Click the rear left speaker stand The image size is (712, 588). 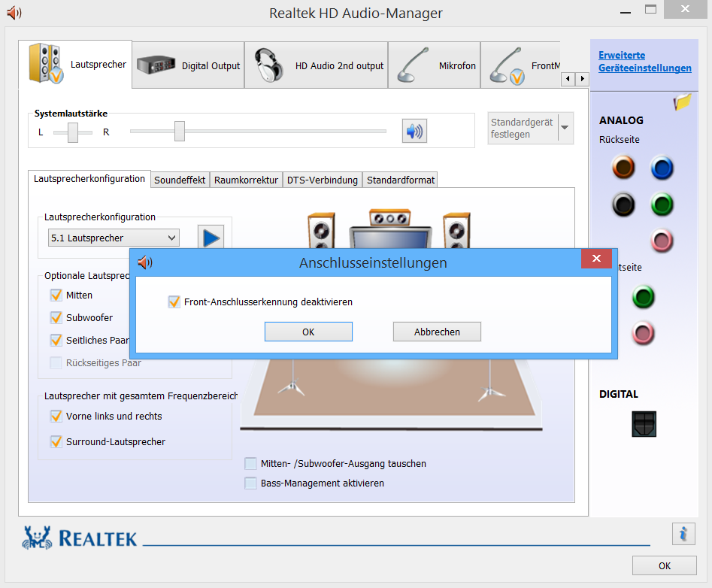click(x=292, y=379)
